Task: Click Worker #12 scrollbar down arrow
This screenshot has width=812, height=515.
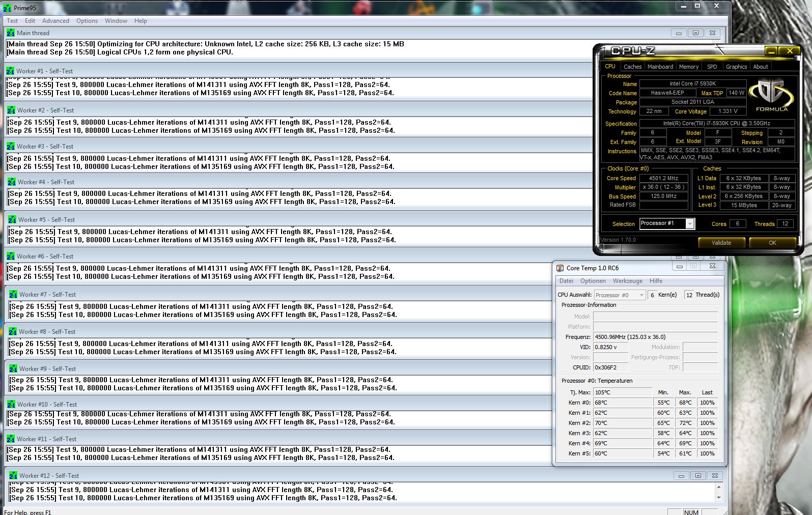Action: (719, 498)
